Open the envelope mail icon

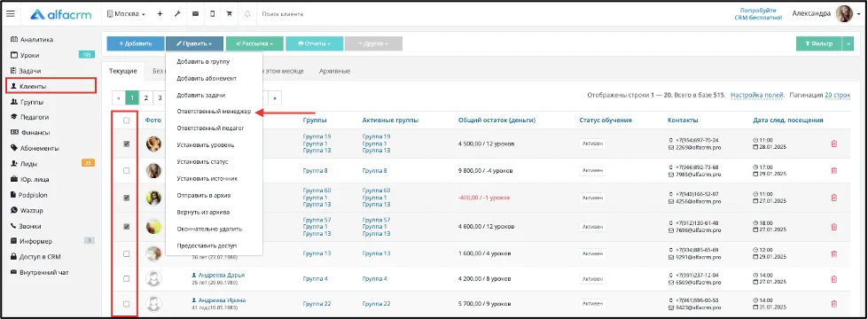[195, 14]
